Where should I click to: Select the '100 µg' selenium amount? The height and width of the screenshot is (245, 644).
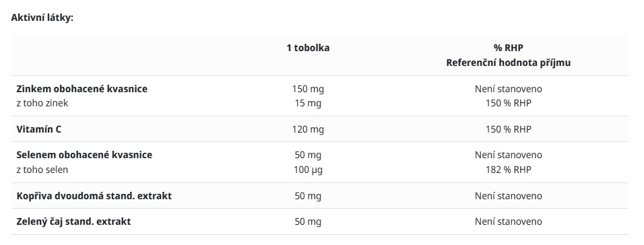pyautogui.click(x=308, y=170)
